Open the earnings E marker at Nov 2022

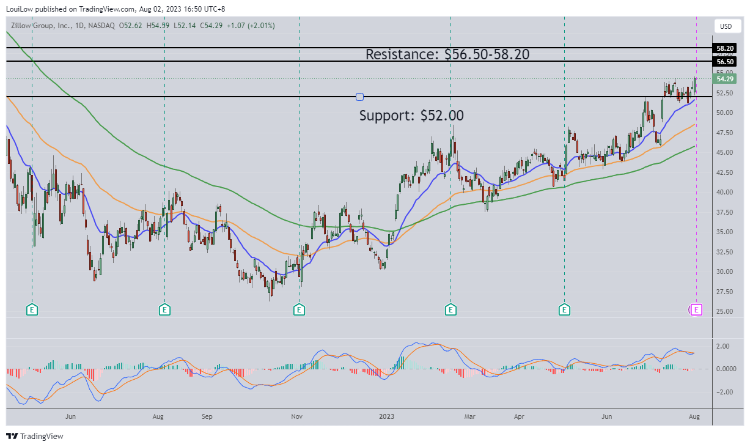point(299,310)
